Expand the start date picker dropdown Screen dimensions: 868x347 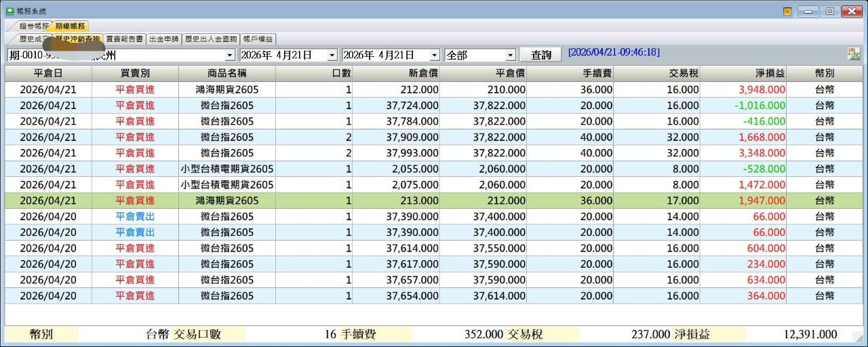(332, 55)
